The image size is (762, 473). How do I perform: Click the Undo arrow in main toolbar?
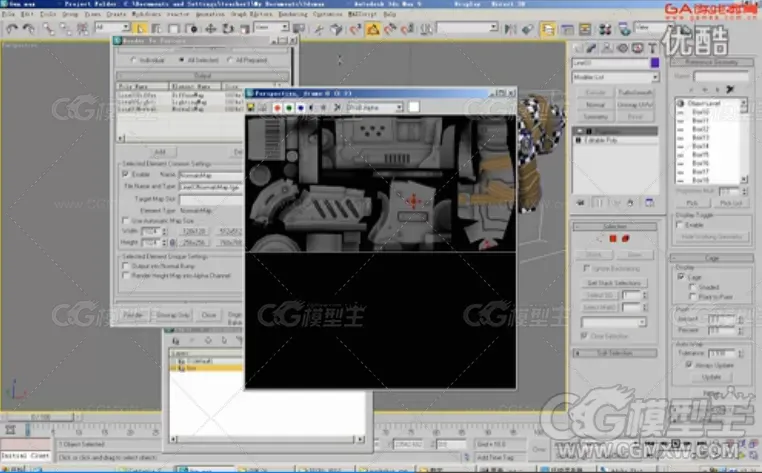click(x=12, y=29)
